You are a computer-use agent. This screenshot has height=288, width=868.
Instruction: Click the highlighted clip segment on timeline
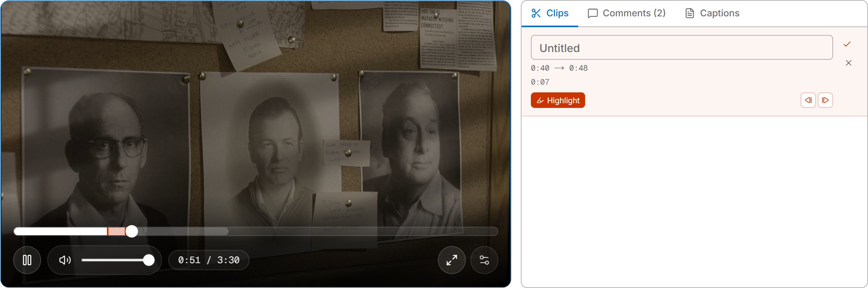[x=116, y=231]
